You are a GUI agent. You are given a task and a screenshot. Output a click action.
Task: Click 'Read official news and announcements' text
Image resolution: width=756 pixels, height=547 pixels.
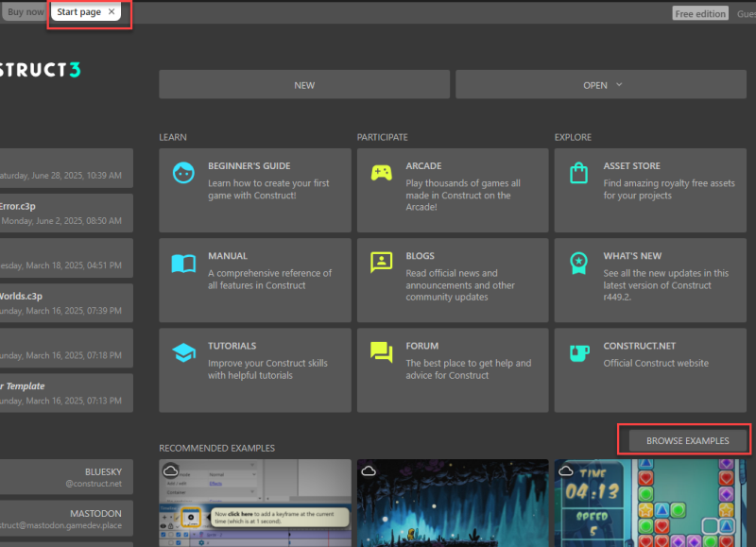tap(460, 285)
